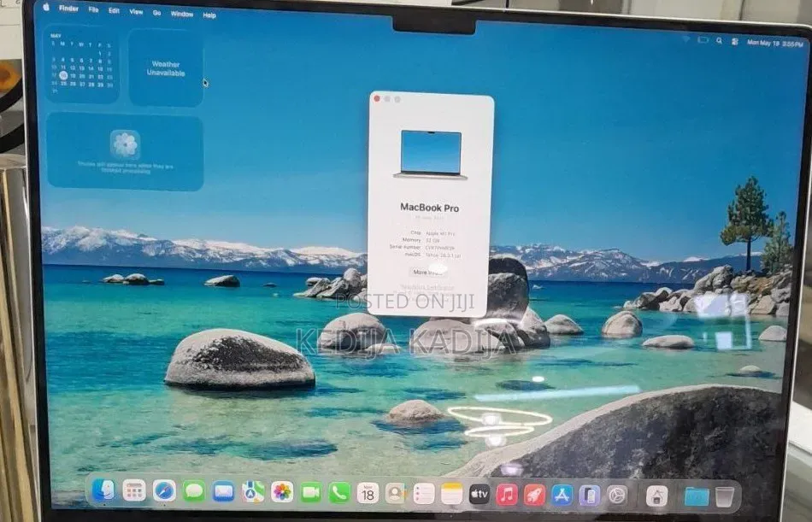Click the date and time in menu bar
This screenshot has width=812, height=522.
(775, 44)
